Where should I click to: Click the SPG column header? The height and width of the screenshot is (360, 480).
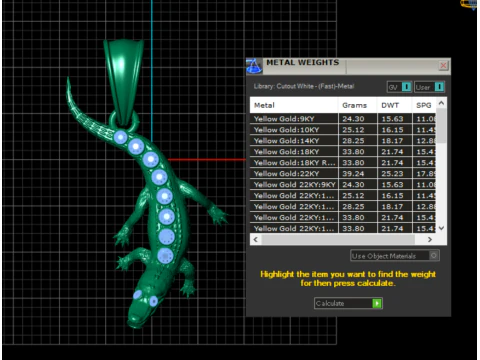pos(424,105)
